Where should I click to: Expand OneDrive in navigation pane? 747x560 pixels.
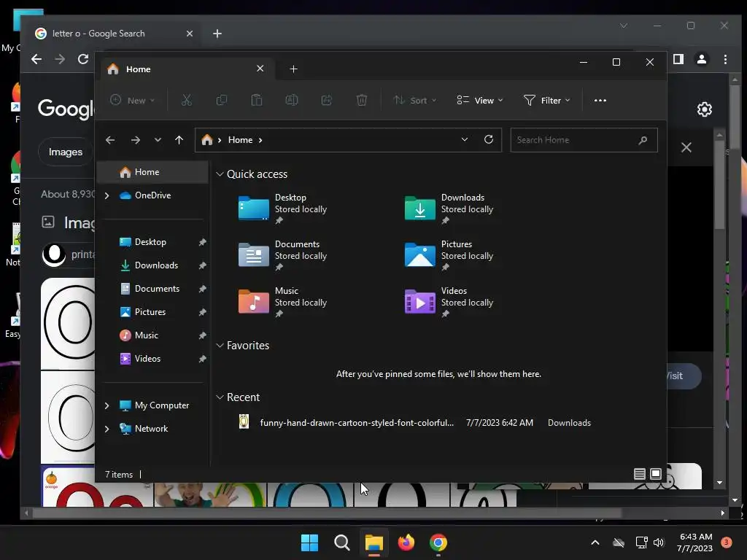click(x=107, y=195)
